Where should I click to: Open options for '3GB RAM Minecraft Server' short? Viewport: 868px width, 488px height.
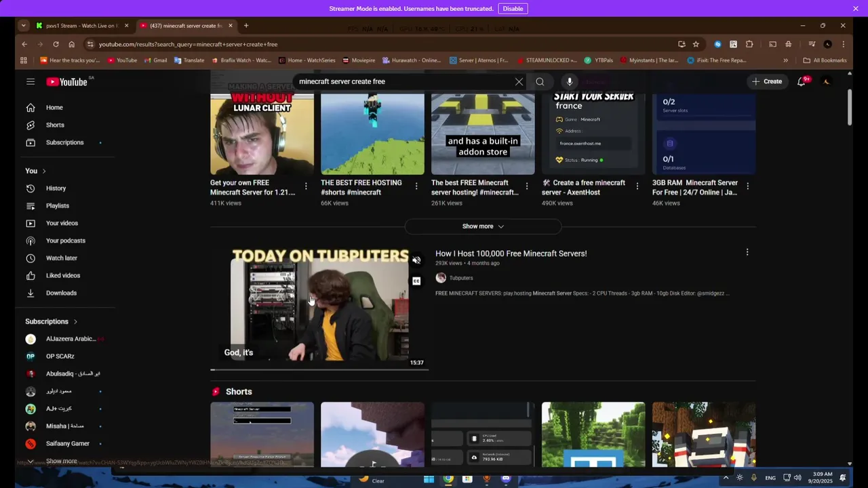coord(747,186)
